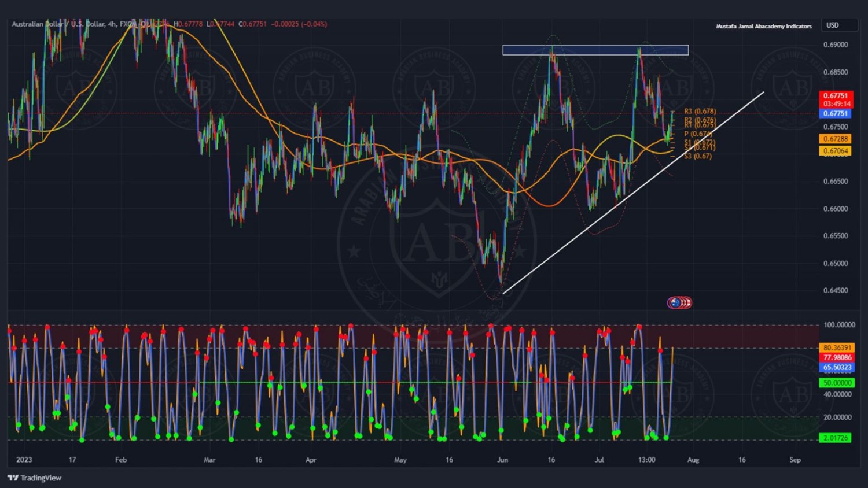
Task: Click the high value H0.67778
Action: [x=189, y=24]
